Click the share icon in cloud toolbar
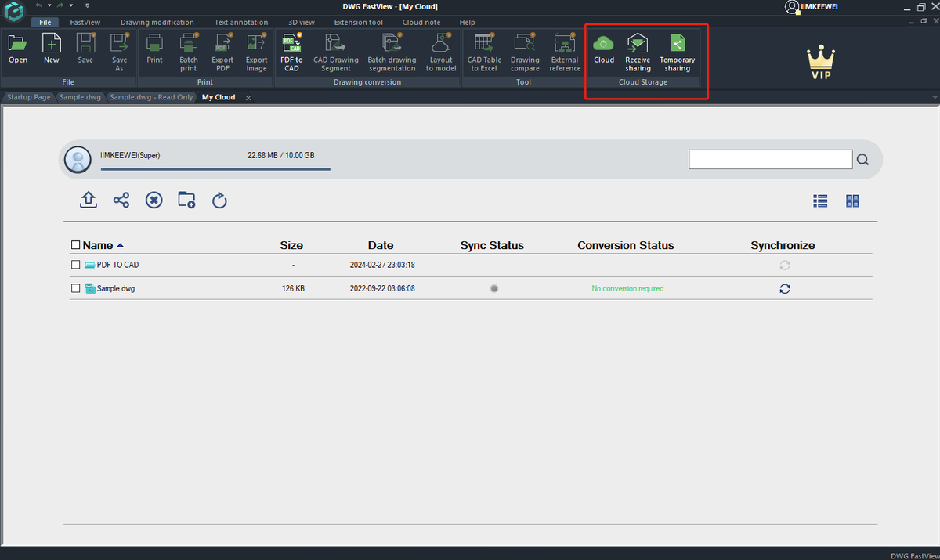 click(121, 201)
